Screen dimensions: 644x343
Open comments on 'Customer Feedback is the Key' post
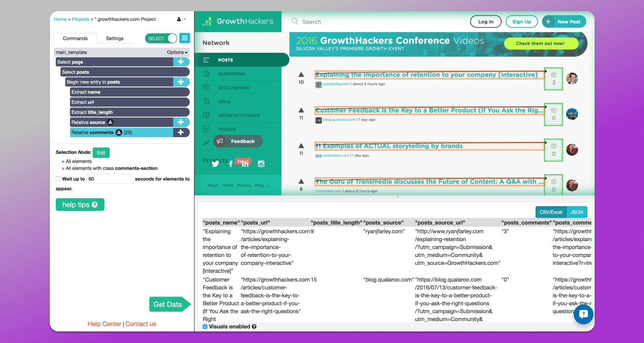[x=553, y=114]
